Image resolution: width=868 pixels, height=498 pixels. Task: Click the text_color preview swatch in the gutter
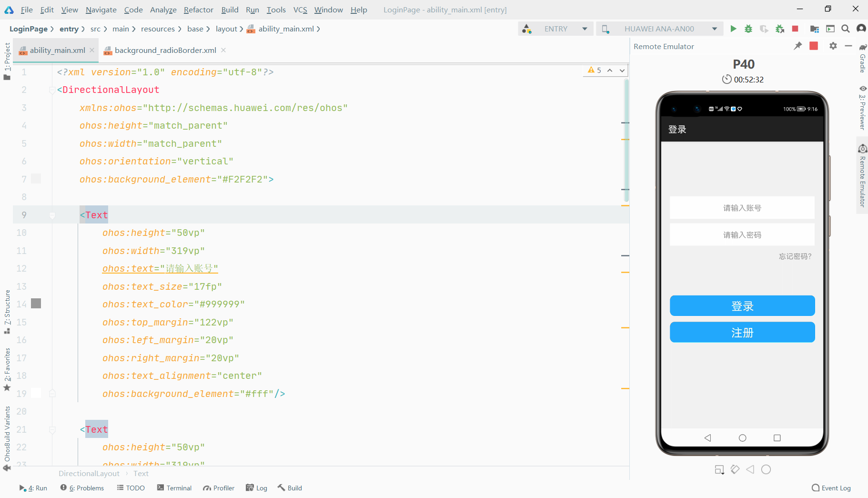[x=35, y=303]
